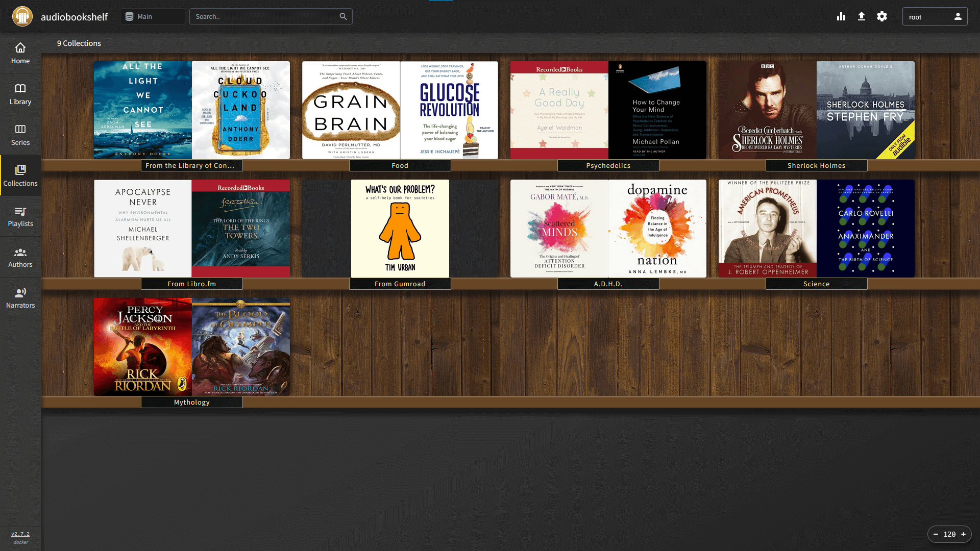This screenshot has width=980, height=551.
Task: Open the upload icon in header
Action: [x=862, y=16]
